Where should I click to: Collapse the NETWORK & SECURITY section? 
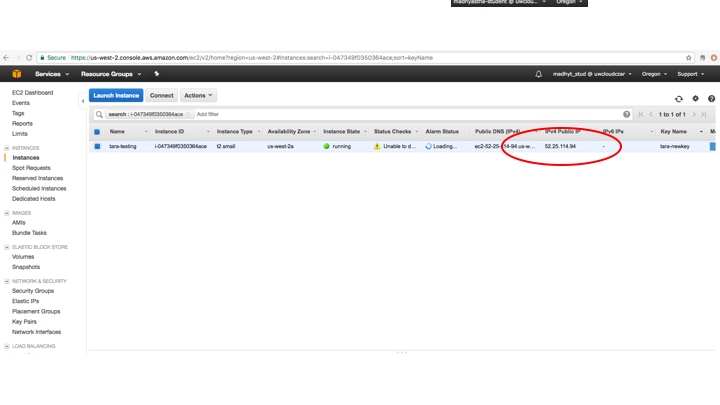7,281
